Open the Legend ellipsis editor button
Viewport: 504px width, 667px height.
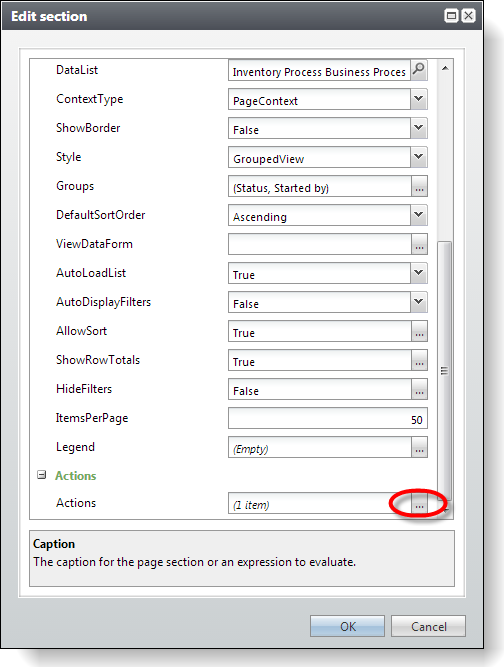pyautogui.click(x=419, y=448)
